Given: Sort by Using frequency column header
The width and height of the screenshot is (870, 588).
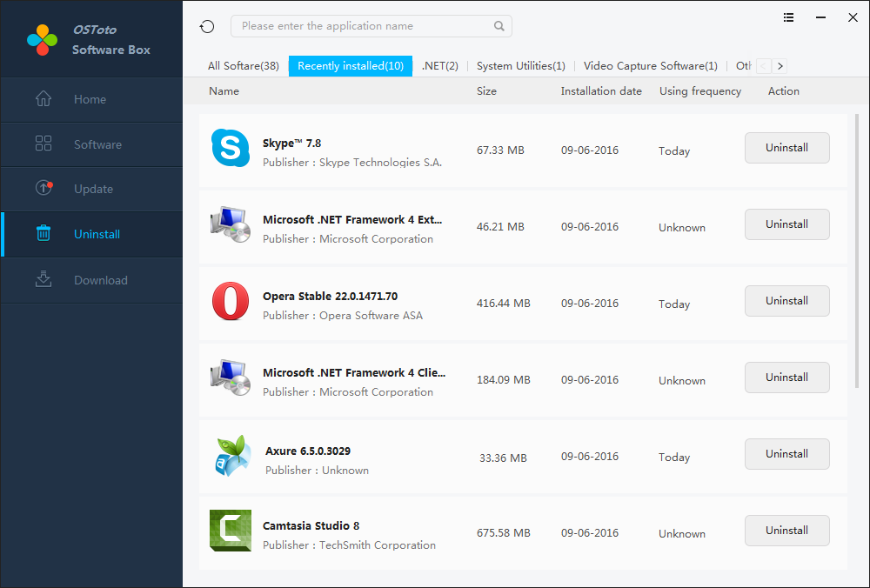Looking at the screenshot, I should 700,91.
